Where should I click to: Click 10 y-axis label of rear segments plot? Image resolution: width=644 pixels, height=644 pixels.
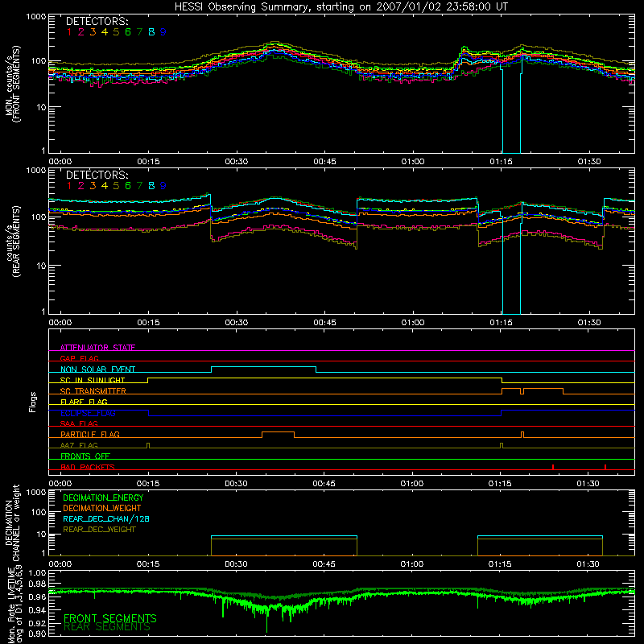tap(41, 266)
